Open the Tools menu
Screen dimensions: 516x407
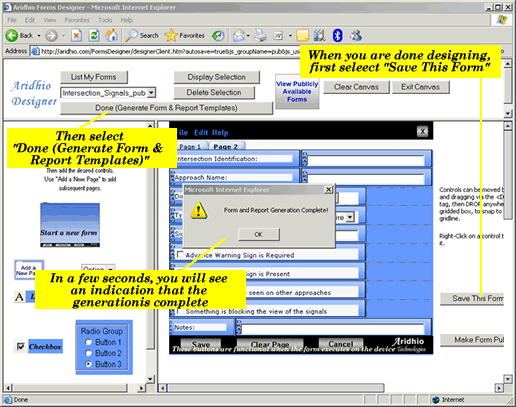pos(105,20)
